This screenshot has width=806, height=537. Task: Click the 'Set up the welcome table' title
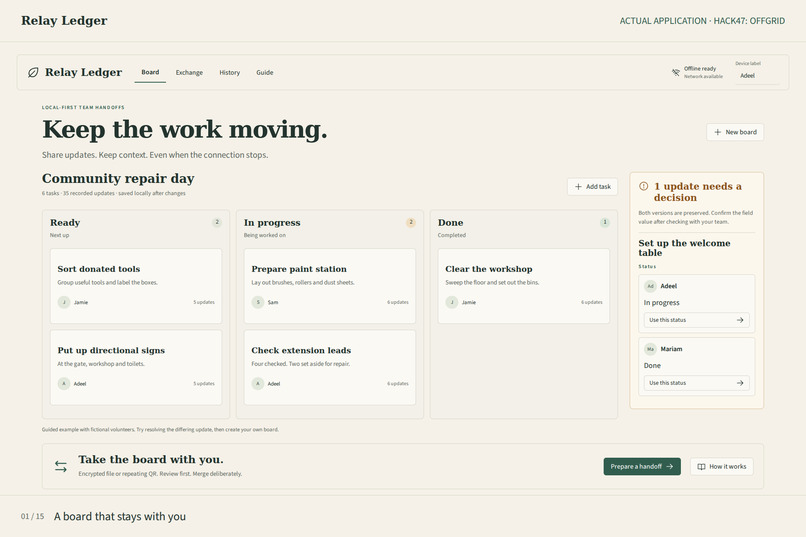[684, 248]
